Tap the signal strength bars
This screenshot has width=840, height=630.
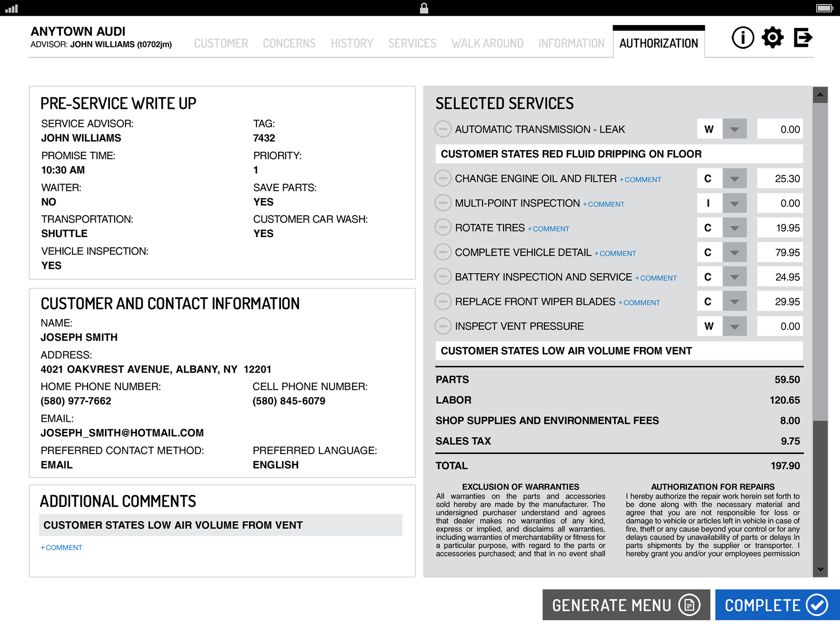pyautogui.click(x=12, y=8)
